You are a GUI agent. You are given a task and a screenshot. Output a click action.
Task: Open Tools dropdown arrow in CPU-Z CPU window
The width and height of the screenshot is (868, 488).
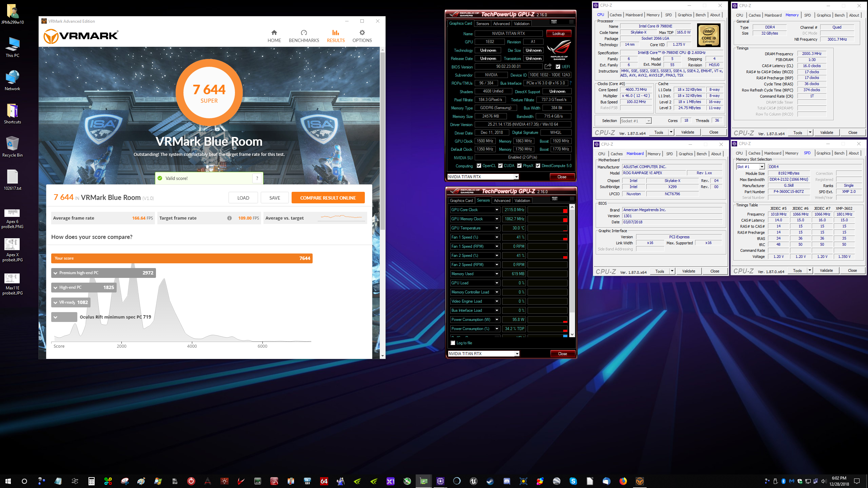pyautogui.click(x=671, y=132)
